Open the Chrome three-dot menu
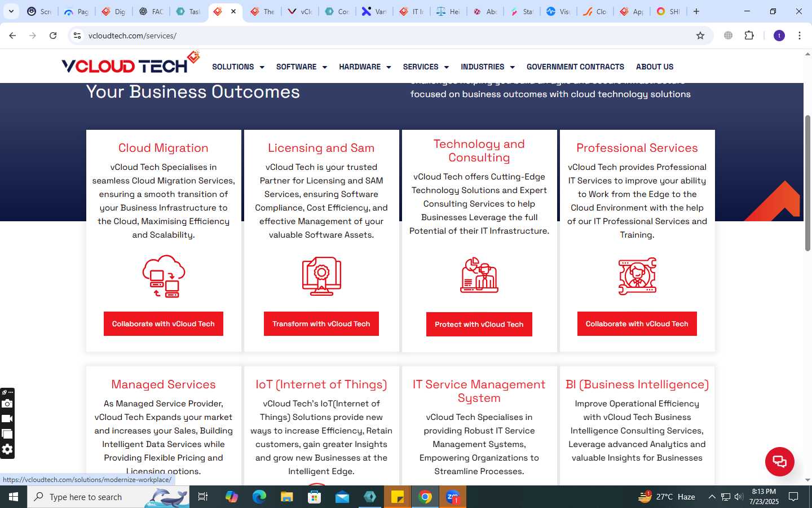Screen dimensions: 812x508 pos(800,36)
